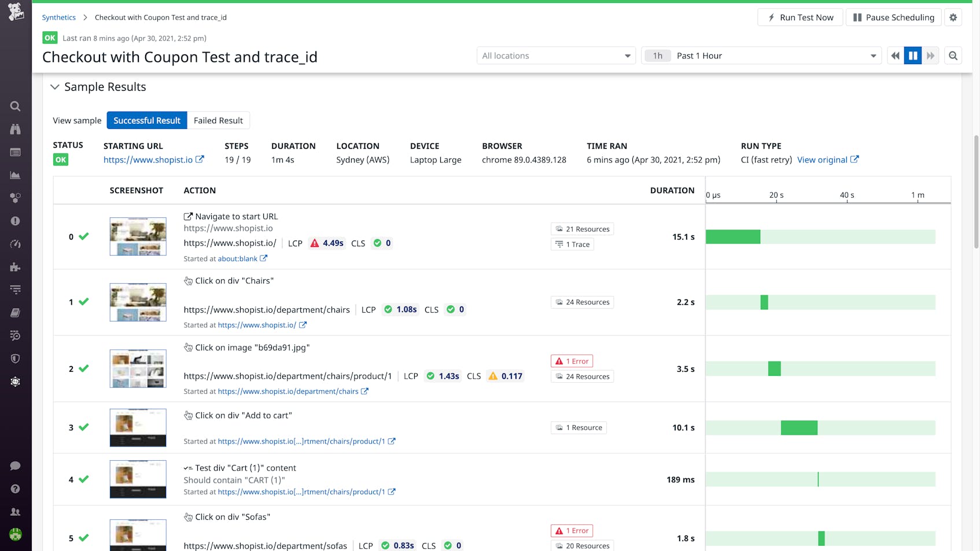Open the screenshot thumbnail for the Chairs step
The height and width of the screenshot is (551, 980).
(x=138, y=302)
